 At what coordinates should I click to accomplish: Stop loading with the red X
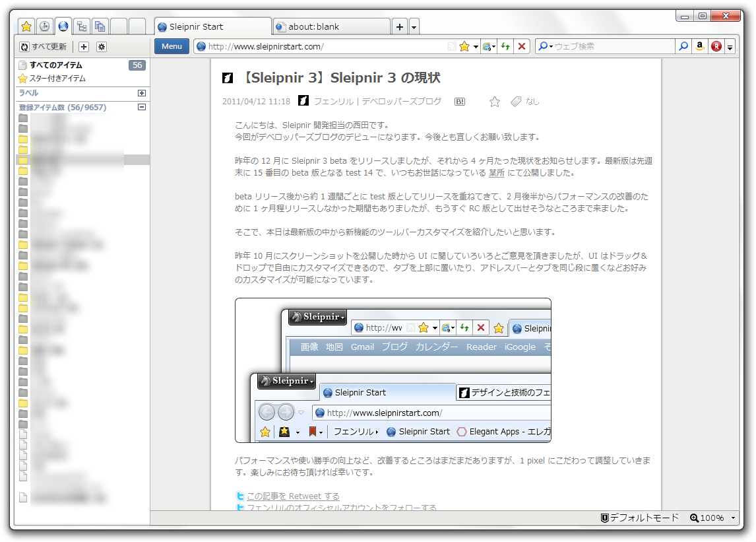pos(522,46)
